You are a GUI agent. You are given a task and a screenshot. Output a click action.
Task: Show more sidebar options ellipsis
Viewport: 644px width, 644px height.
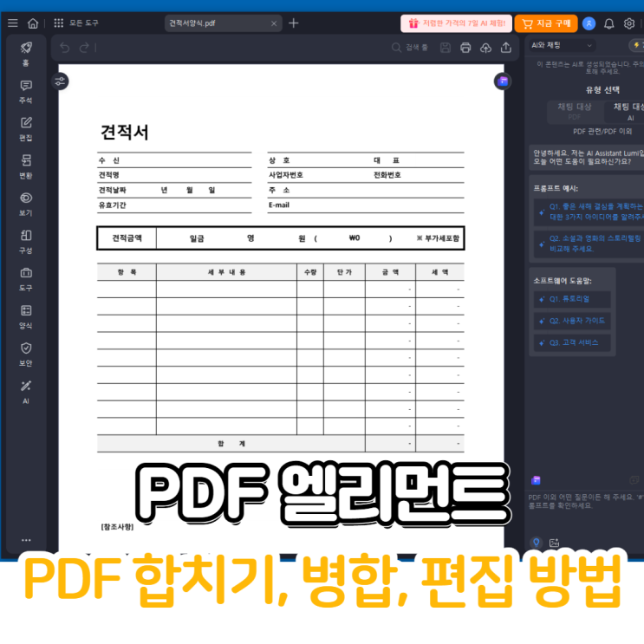click(26, 540)
